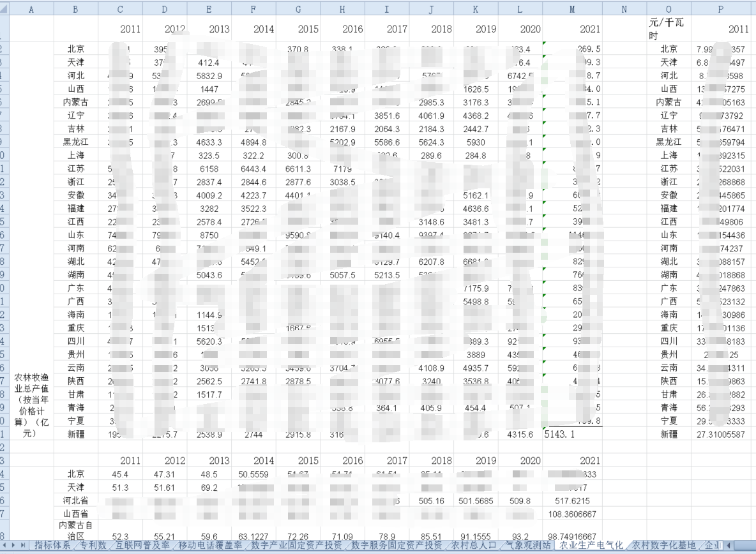Select column B header
This screenshot has width=756, height=554.
(x=76, y=9)
